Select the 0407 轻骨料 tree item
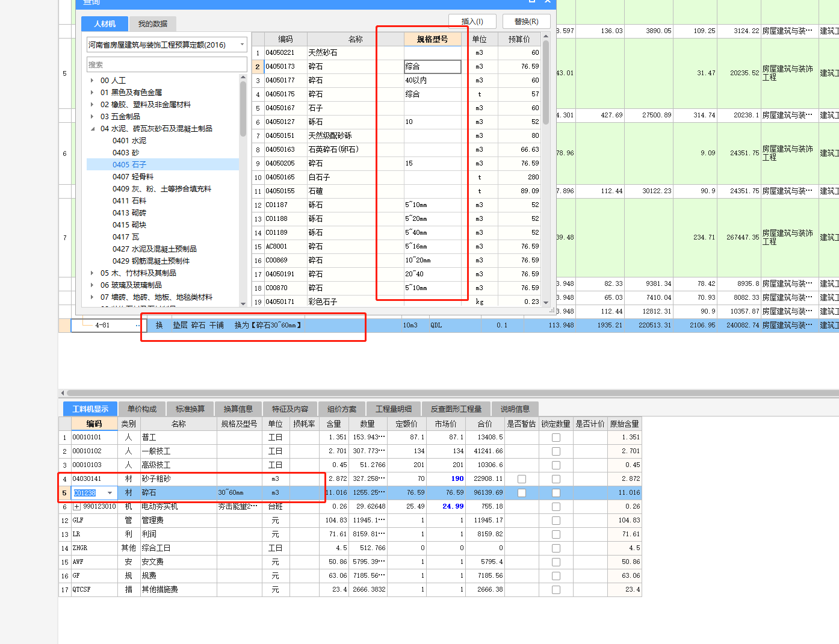The image size is (839, 644). 133,177
